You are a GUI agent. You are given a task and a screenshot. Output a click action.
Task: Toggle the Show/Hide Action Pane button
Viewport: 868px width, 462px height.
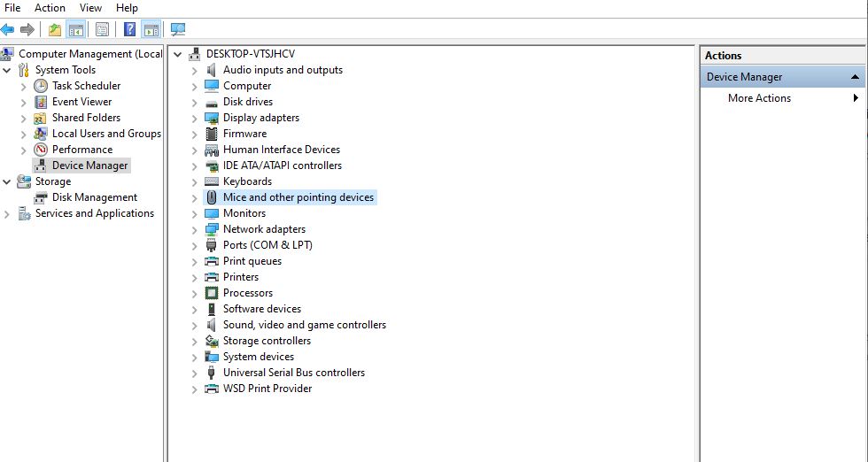coord(151,29)
